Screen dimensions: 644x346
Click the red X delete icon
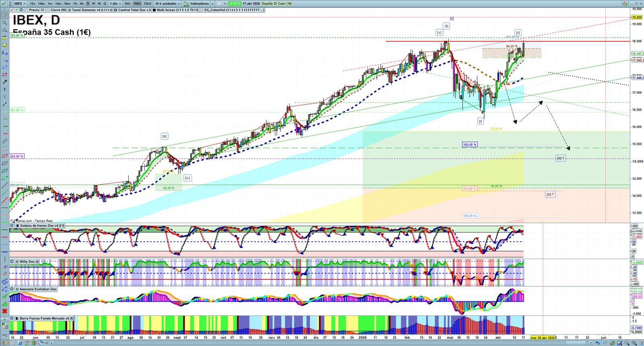coord(4,311)
